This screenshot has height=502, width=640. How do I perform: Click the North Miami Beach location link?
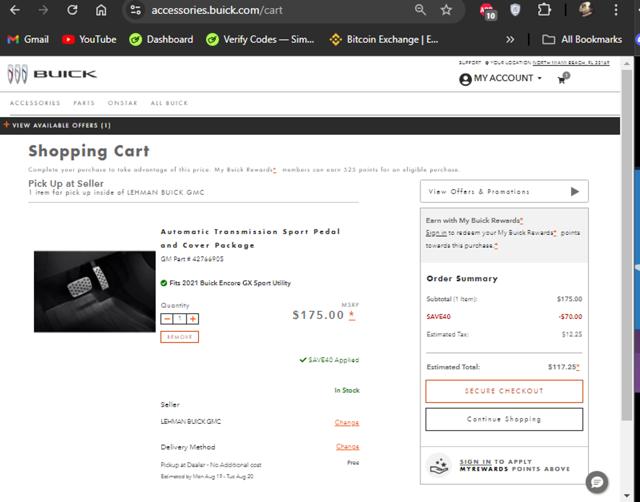(571, 63)
